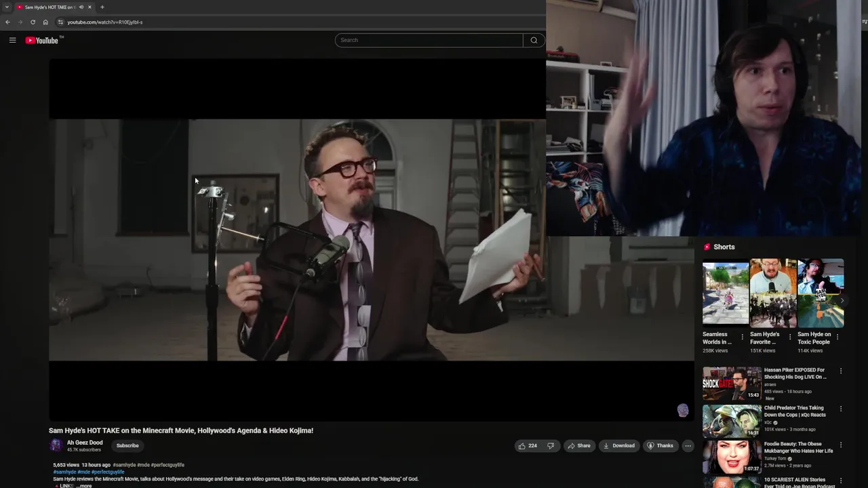Click the #perfectguylife hashtag link in description

(x=108, y=472)
